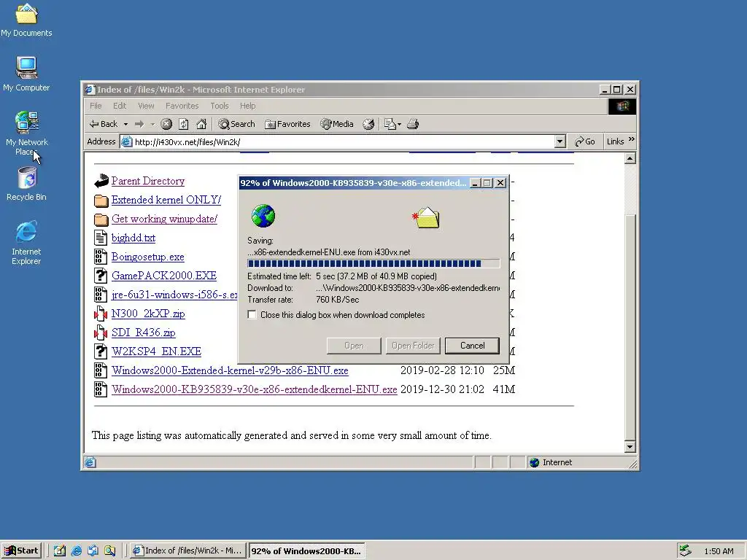
Task: Click the destination folder icon in download dialog
Action: click(427, 217)
